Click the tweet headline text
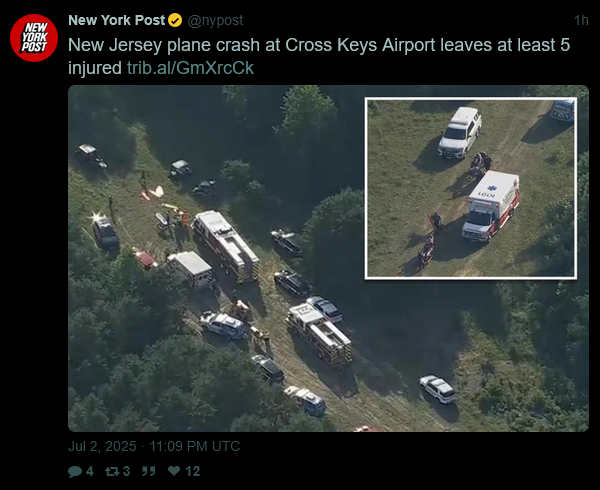Image resolution: width=600 pixels, height=490 pixels. click(x=319, y=56)
